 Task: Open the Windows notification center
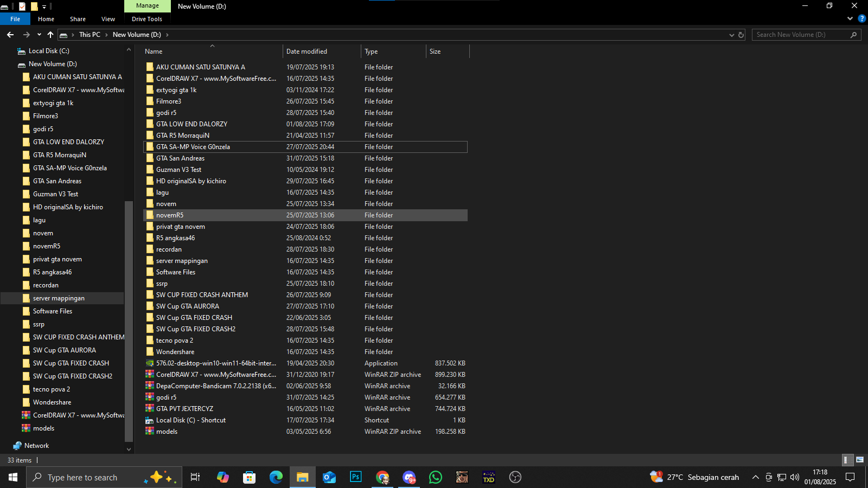click(850, 477)
